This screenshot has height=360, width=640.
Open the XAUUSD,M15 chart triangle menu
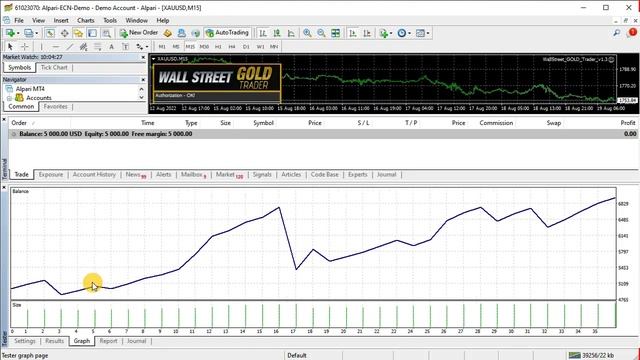pyautogui.click(x=153, y=59)
